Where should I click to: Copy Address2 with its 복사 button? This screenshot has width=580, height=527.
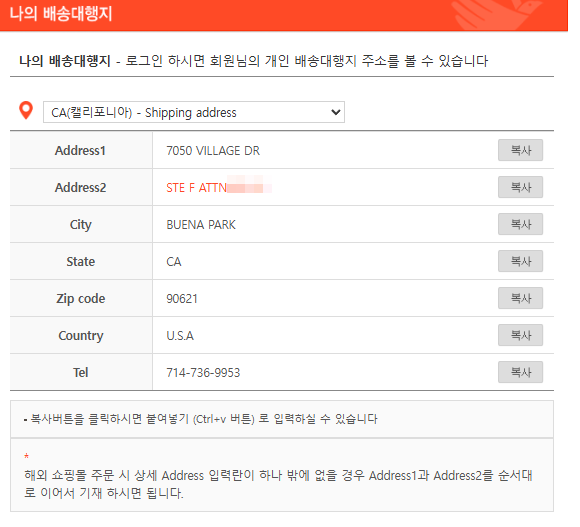pos(520,187)
